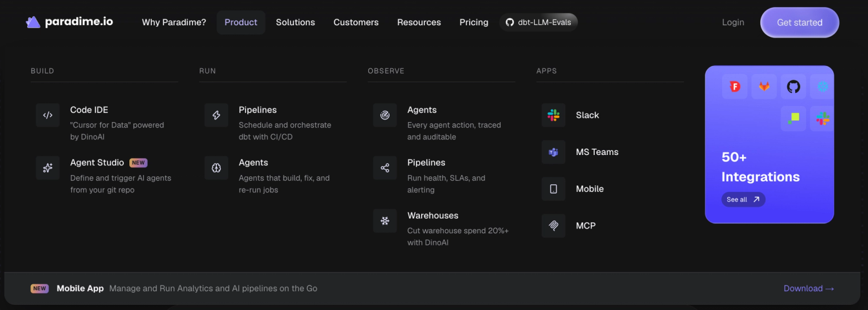Click the Observe Pipelines share-node icon

385,168
